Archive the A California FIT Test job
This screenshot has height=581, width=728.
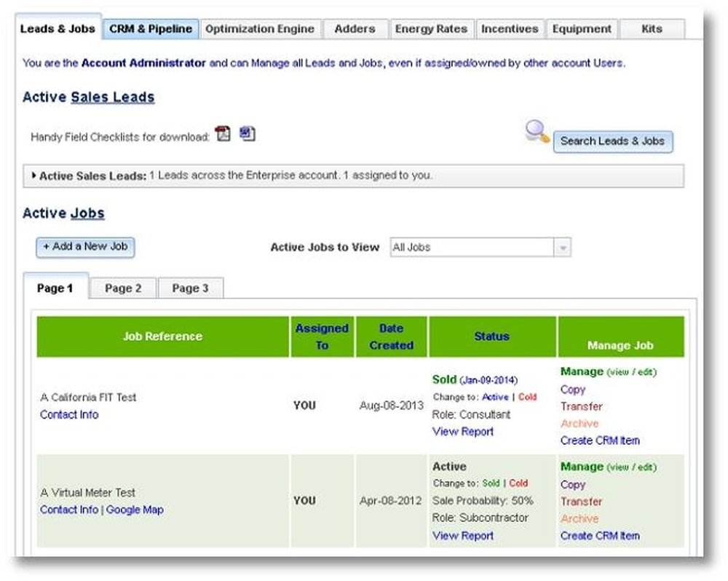coord(579,424)
